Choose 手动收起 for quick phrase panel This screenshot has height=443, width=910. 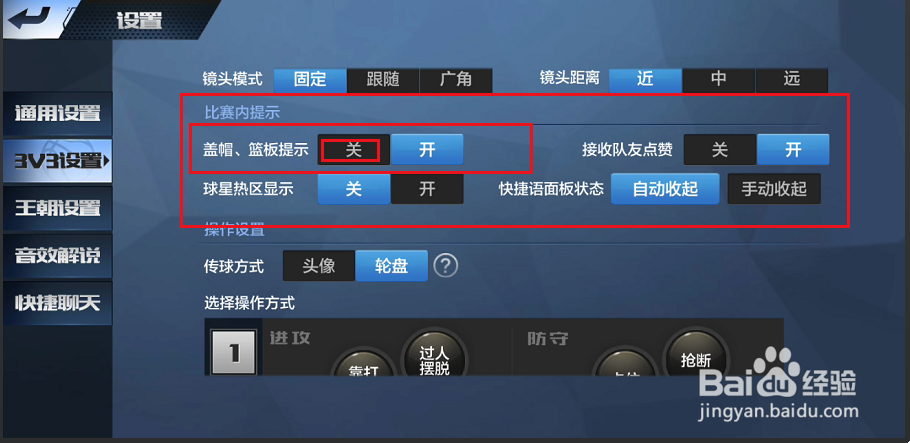(x=774, y=189)
